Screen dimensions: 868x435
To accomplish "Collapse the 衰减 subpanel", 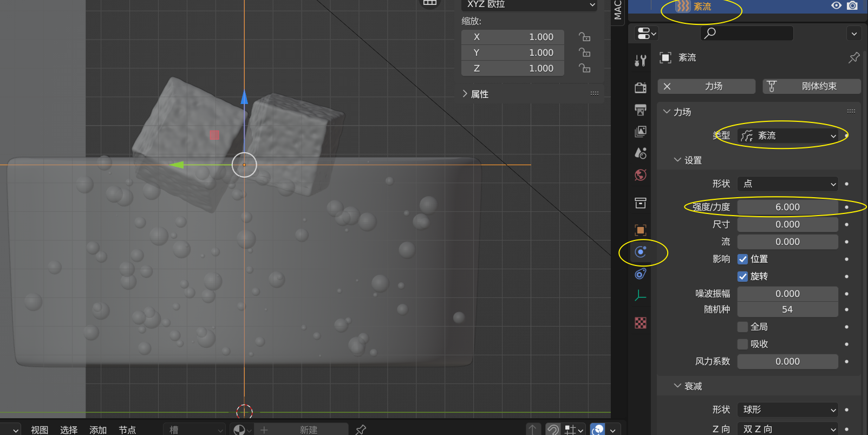I will point(677,386).
